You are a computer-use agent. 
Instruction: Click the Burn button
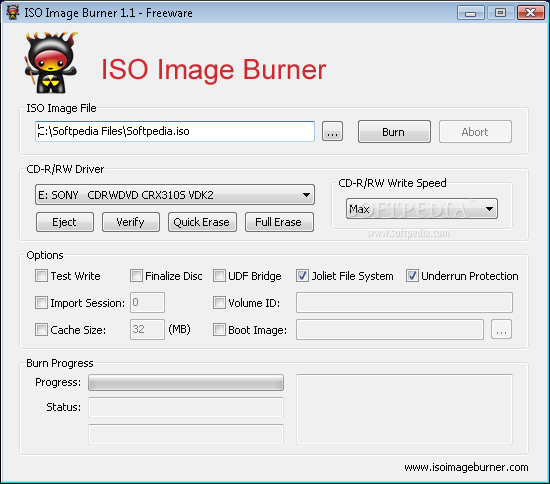coord(394,132)
